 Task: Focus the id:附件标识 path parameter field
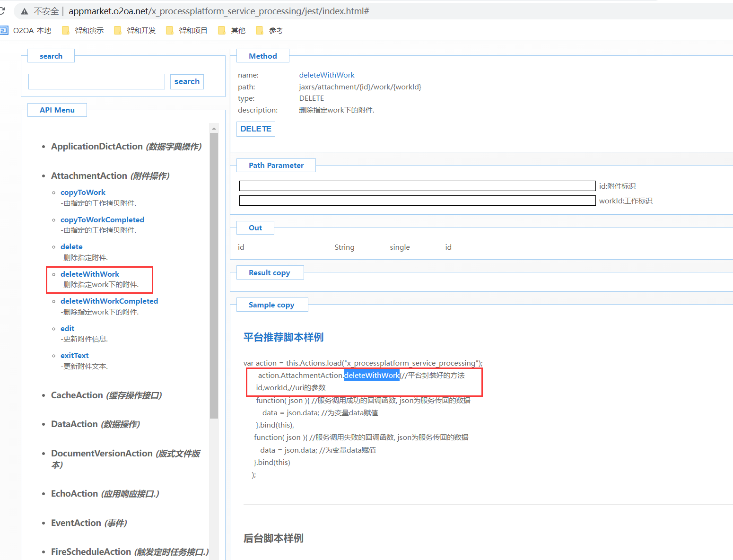pos(417,186)
